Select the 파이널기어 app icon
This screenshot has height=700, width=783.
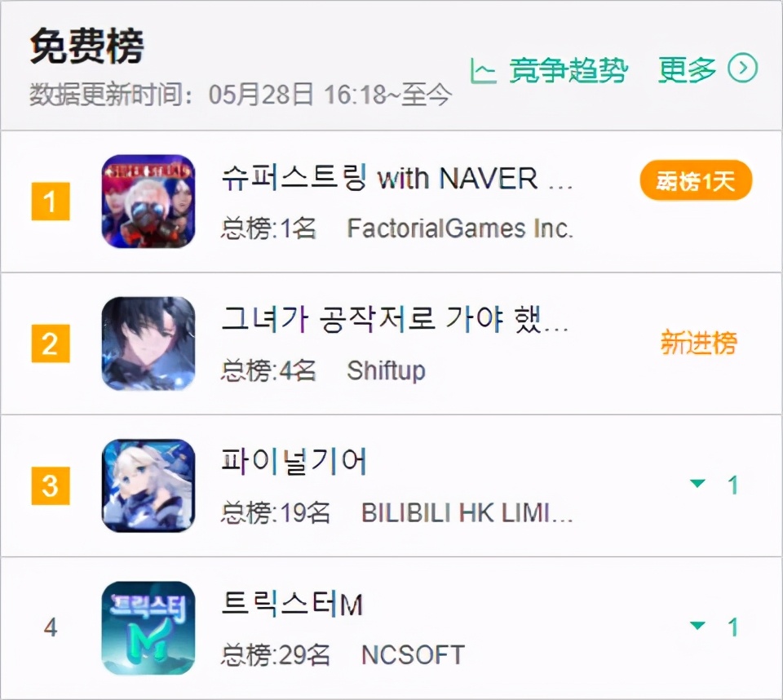tap(148, 485)
